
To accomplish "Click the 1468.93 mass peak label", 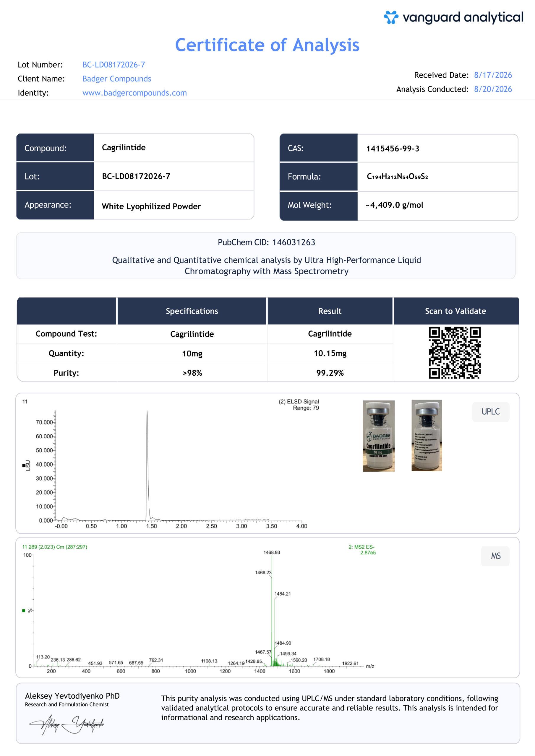I will pyautogui.click(x=272, y=552).
